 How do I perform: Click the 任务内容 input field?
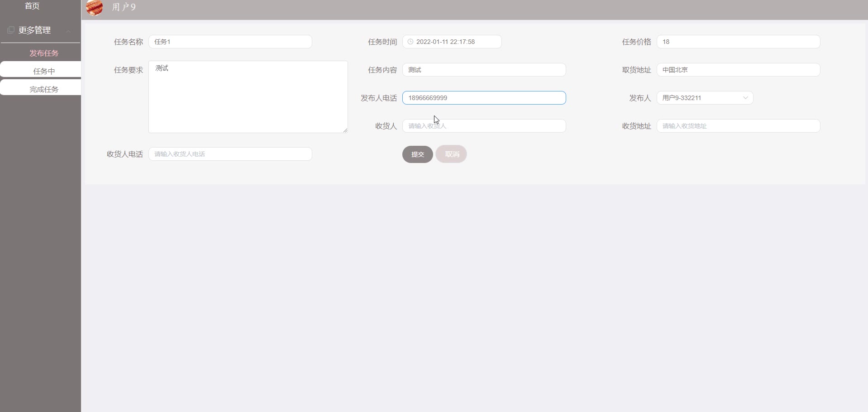484,70
